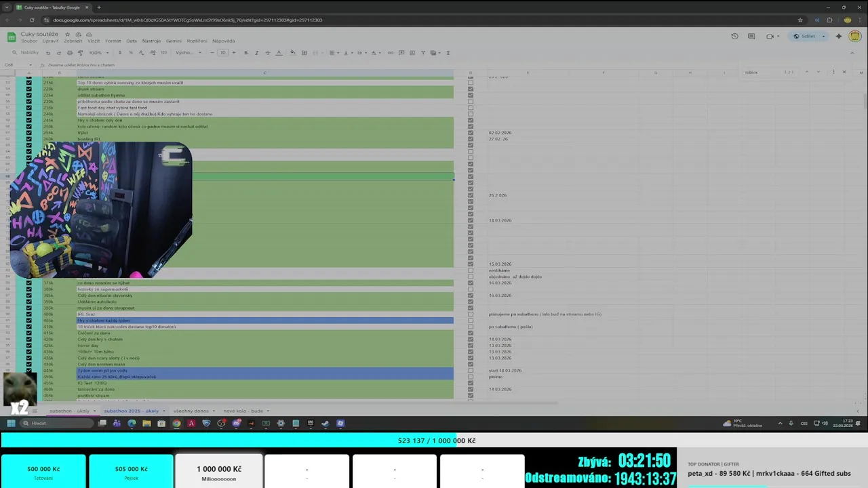Viewport: 868px width, 488px height.
Task: Click the Insert link icon
Action: [391, 53]
